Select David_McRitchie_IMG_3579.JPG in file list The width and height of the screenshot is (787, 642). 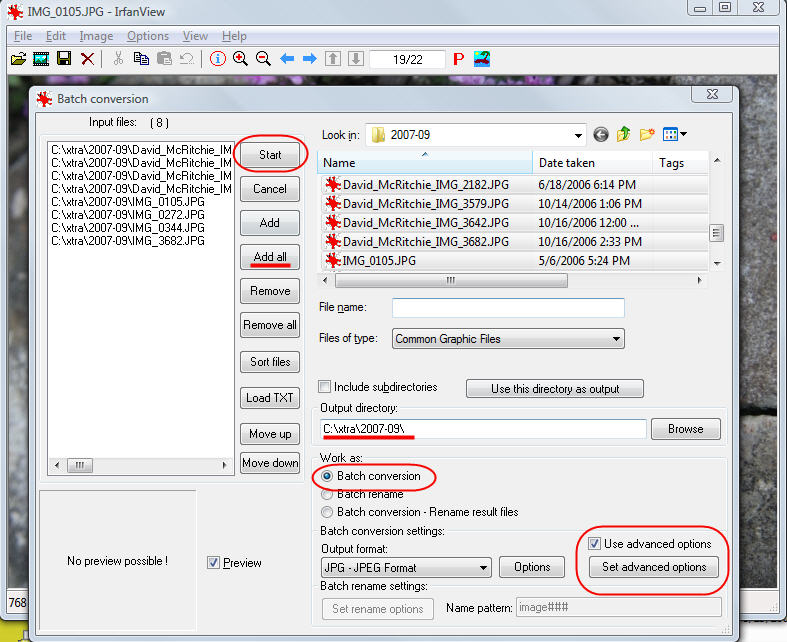[x=426, y=204]
